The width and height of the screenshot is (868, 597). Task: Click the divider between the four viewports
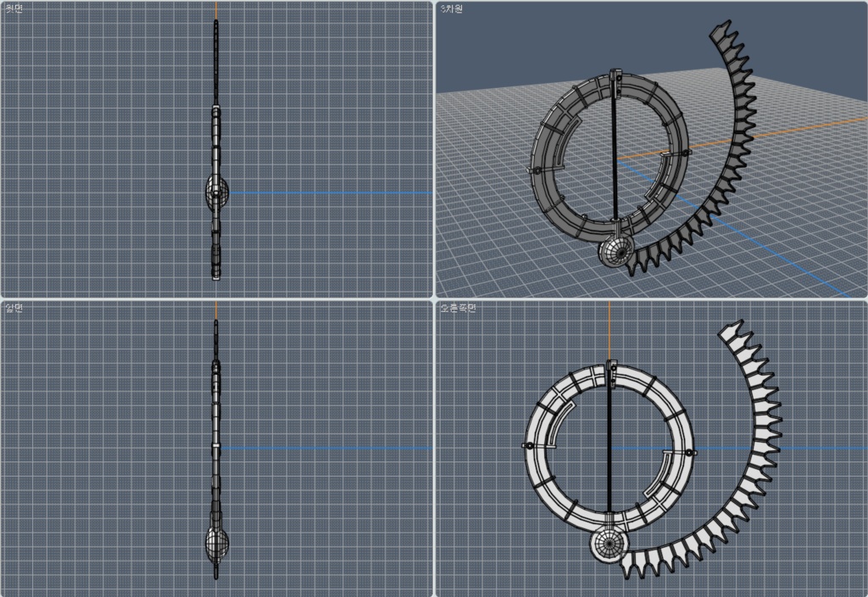434,298
